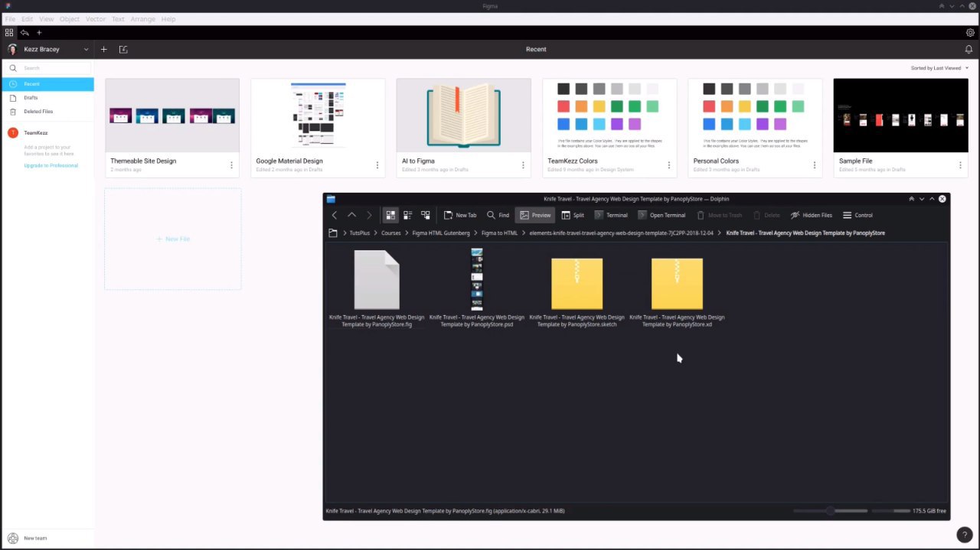Open the Figma help question mark button
Viewport: 980px width, 550px height.
[x=965, y=535]
